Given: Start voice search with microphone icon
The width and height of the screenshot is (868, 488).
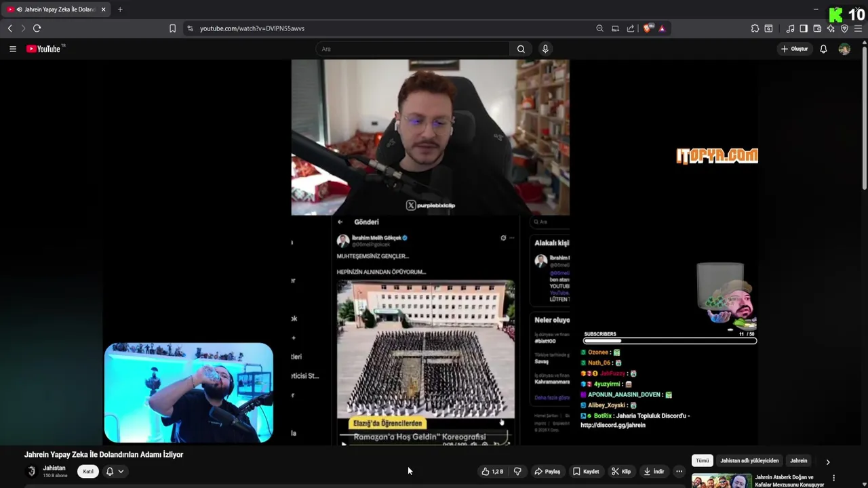Looking at the screenshot, I should [545, 49].
